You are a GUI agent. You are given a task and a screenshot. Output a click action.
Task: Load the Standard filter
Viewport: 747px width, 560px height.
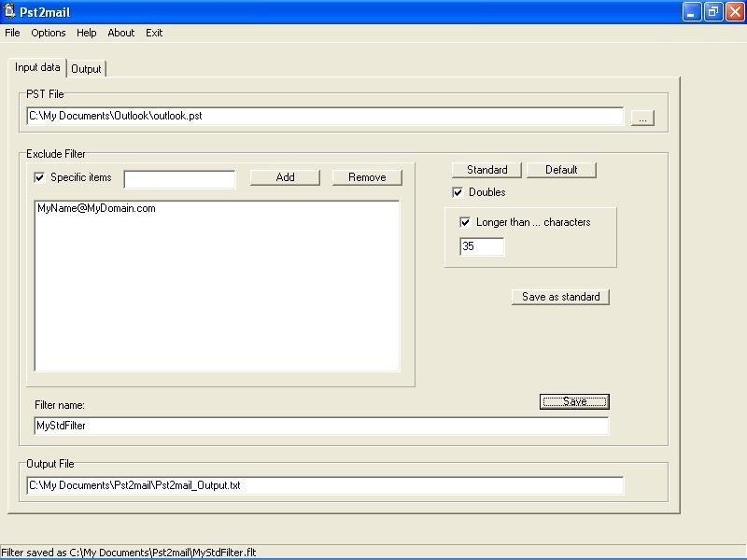coord(486,170)
